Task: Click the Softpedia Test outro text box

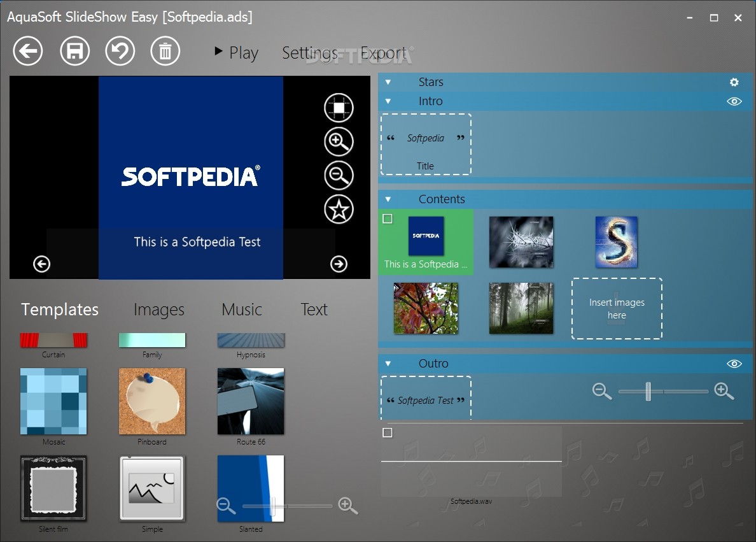Action: 426,397
